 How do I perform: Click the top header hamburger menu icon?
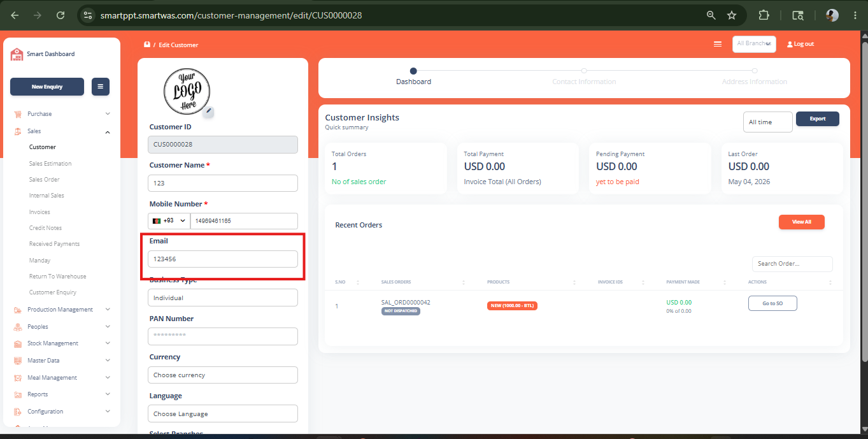coord(718,44)
